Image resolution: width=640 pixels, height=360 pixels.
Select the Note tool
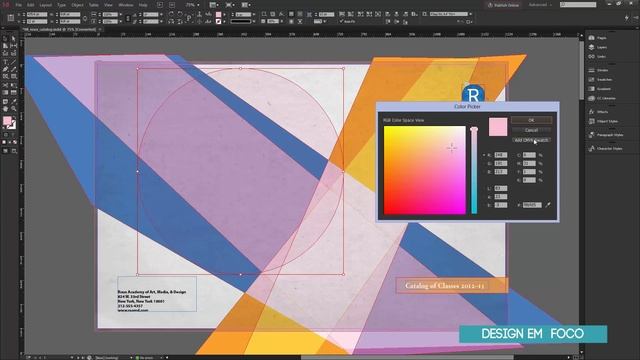pos(5,101)
